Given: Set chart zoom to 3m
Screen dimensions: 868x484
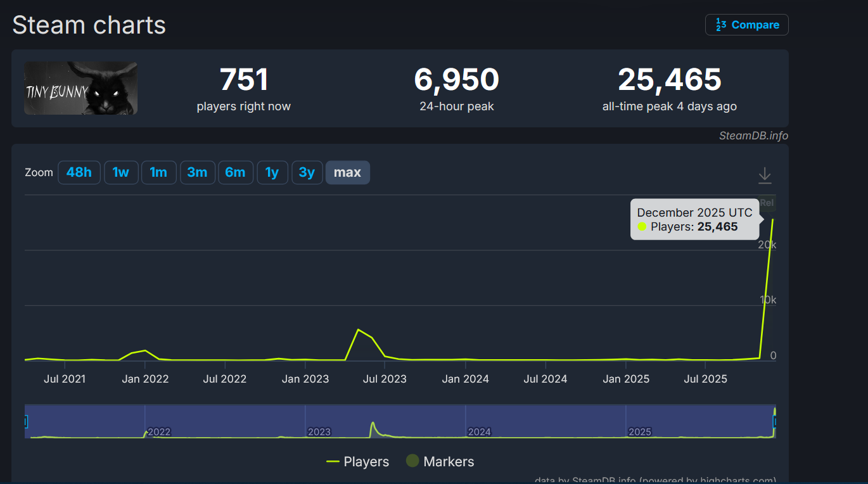Looking at the screenshot, I should pyautogui.click(x=197, y=172).
